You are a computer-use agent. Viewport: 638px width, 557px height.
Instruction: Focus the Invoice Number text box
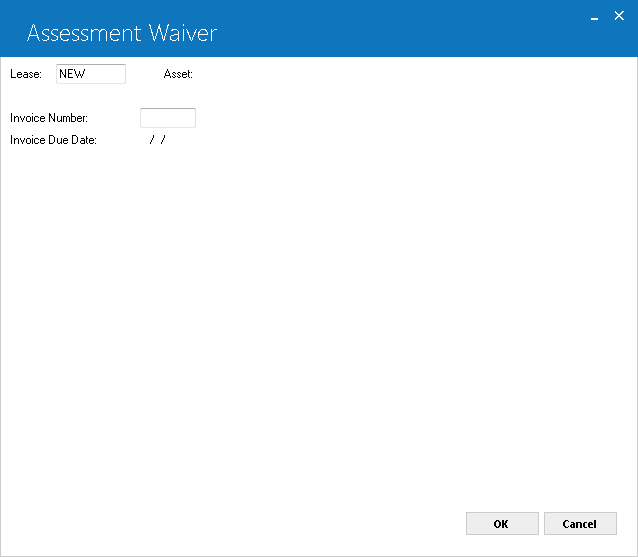168,118
